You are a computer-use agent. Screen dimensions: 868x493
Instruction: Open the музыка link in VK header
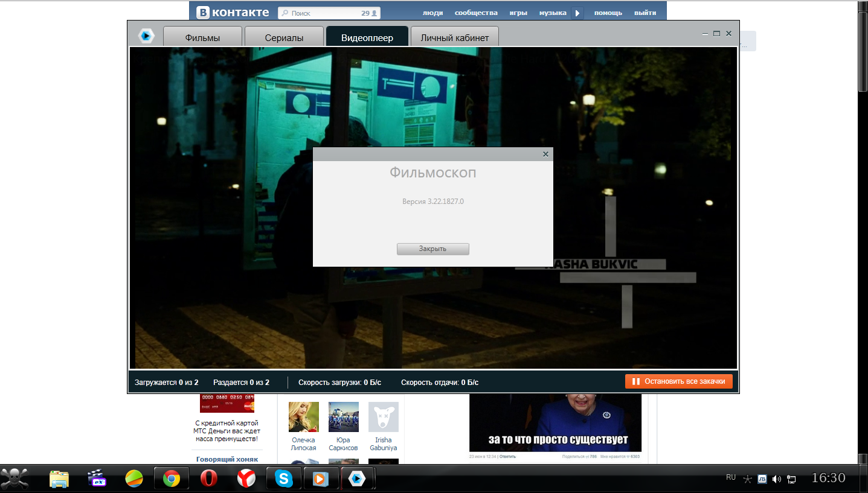coord(552,13)
